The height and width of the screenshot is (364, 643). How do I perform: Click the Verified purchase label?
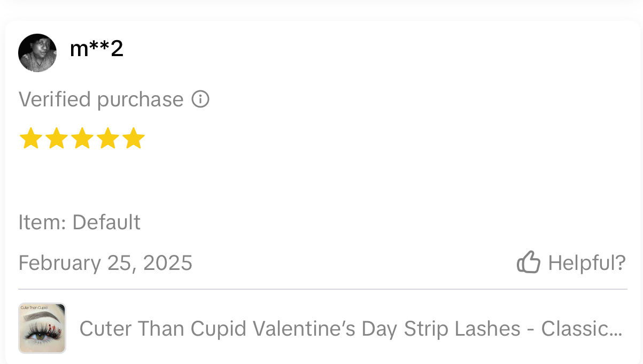click(101, 100)
